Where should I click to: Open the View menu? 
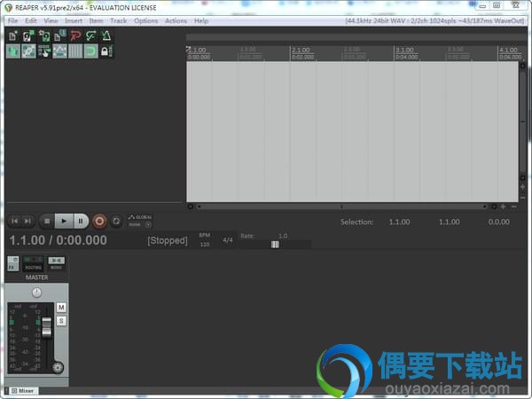[51, 20]
